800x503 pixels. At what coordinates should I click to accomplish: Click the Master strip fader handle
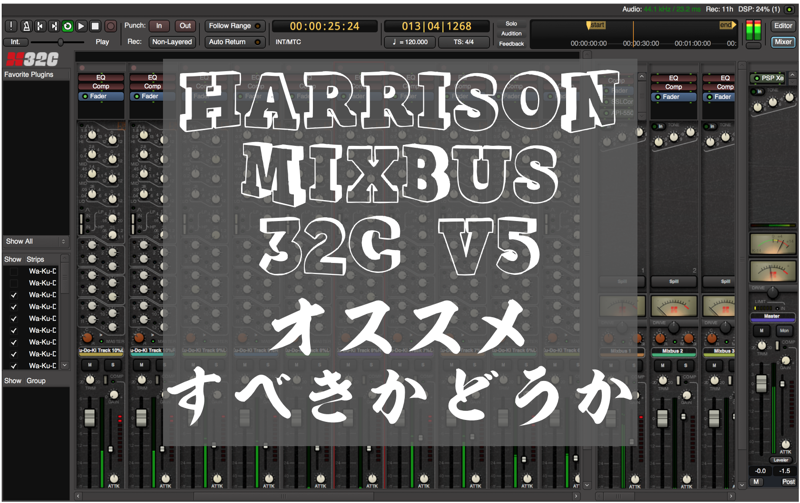click(x=761, y=384)
